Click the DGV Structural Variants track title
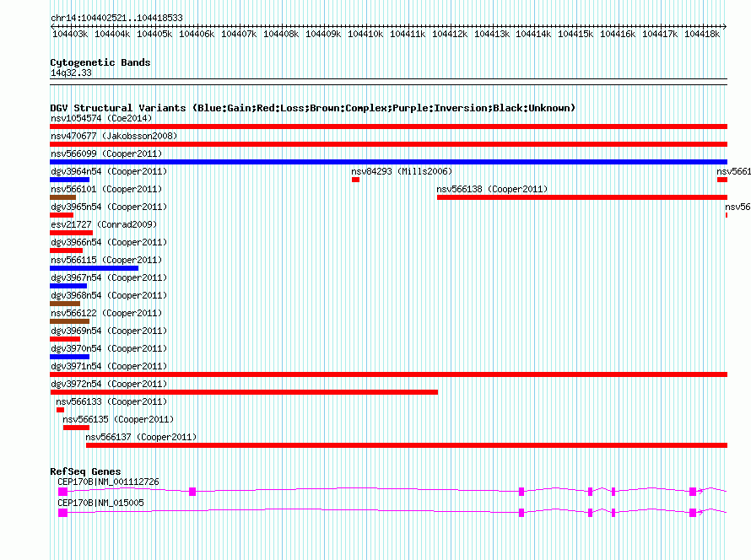The height and width of the screenshot is (560, 751). click(x=313, y=108)
